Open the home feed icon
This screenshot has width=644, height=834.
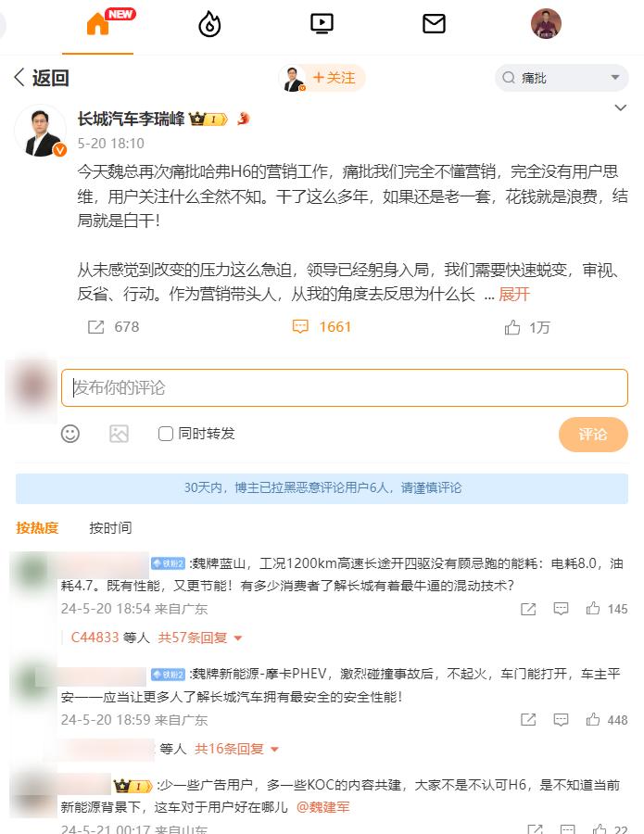coord(98,24)
